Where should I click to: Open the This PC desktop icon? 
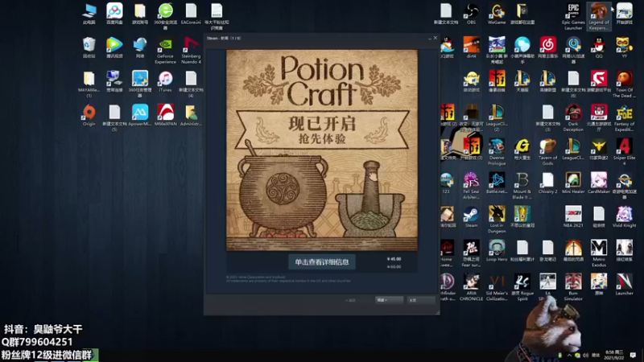(x=89, y=14)
